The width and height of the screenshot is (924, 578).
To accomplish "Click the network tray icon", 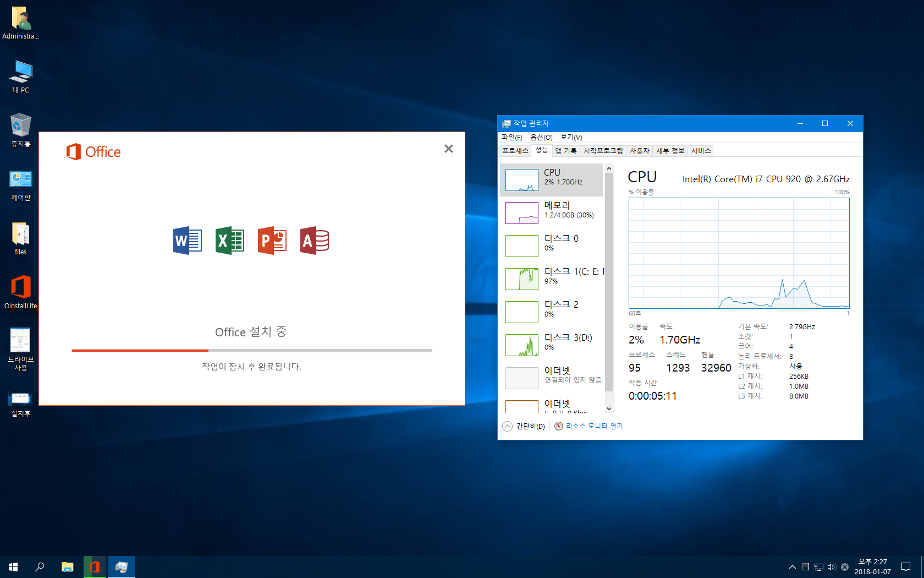I will (819, 567).
